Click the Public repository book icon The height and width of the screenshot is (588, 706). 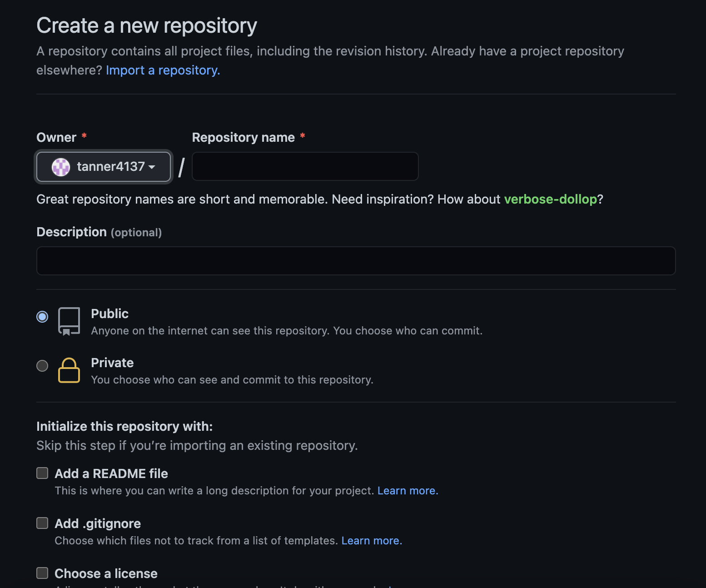pos(69,321)
